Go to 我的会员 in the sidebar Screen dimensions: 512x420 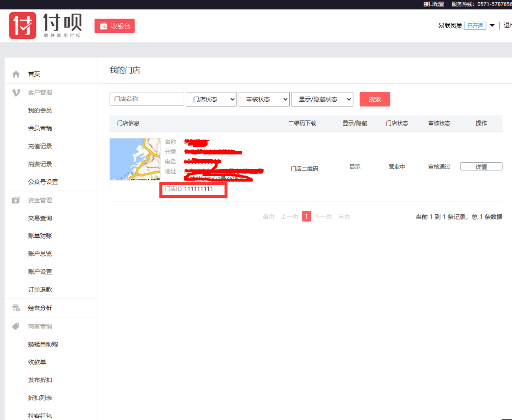coord(40,110)
